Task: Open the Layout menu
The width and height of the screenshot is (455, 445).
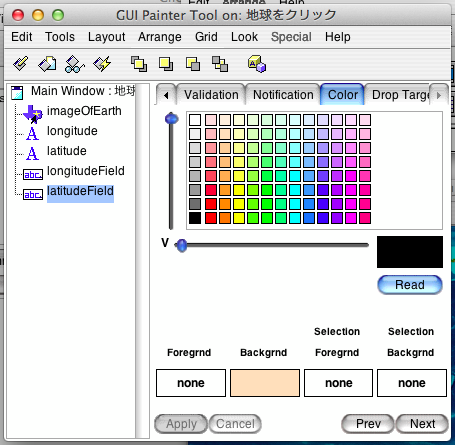Action: pyautogui.click(x=107, y=37)
